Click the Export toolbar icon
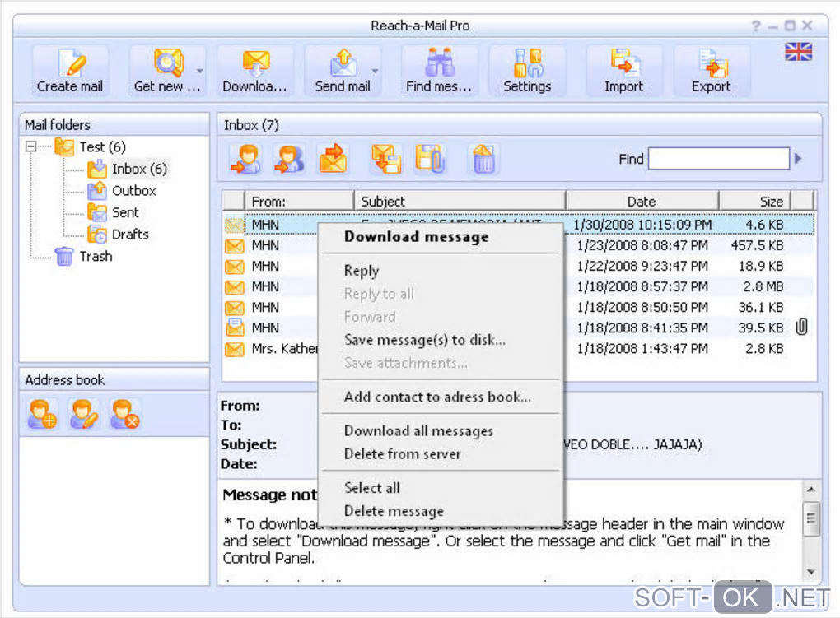 click(x=712, y=63)
